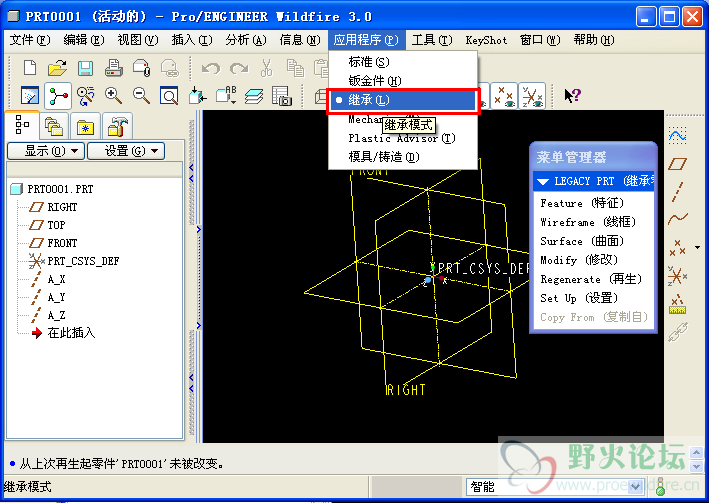
Task: Choose 钣金件(H) in the applications menu
Action: point(402,81)
